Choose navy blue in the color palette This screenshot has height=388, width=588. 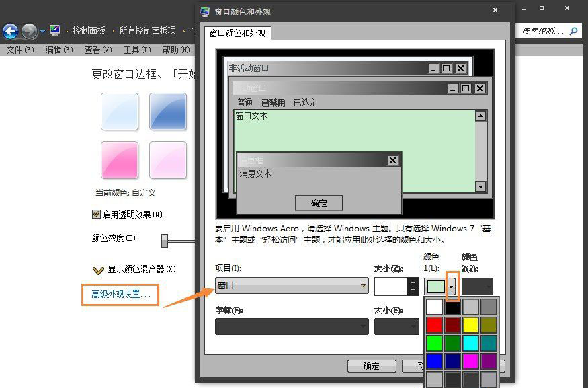pos(452,361)
